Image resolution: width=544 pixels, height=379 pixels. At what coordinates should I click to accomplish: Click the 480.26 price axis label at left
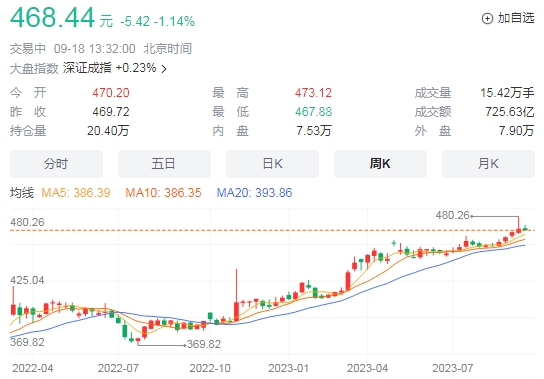tap(27, 222)
